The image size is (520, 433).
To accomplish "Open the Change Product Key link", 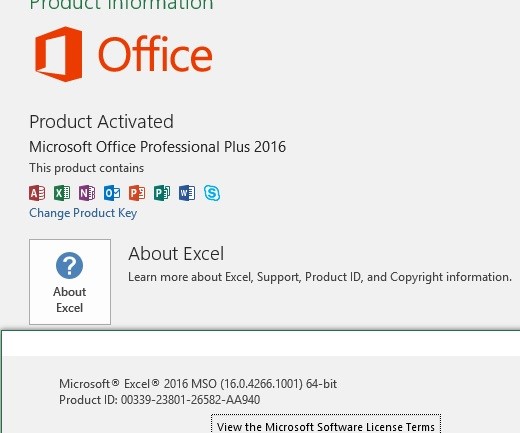I will coord(83,213).
